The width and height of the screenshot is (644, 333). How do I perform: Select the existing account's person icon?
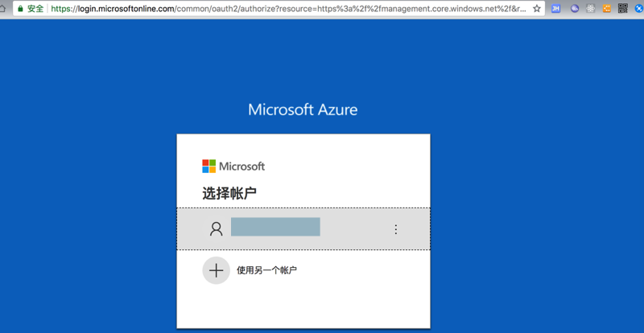(216, 228)
